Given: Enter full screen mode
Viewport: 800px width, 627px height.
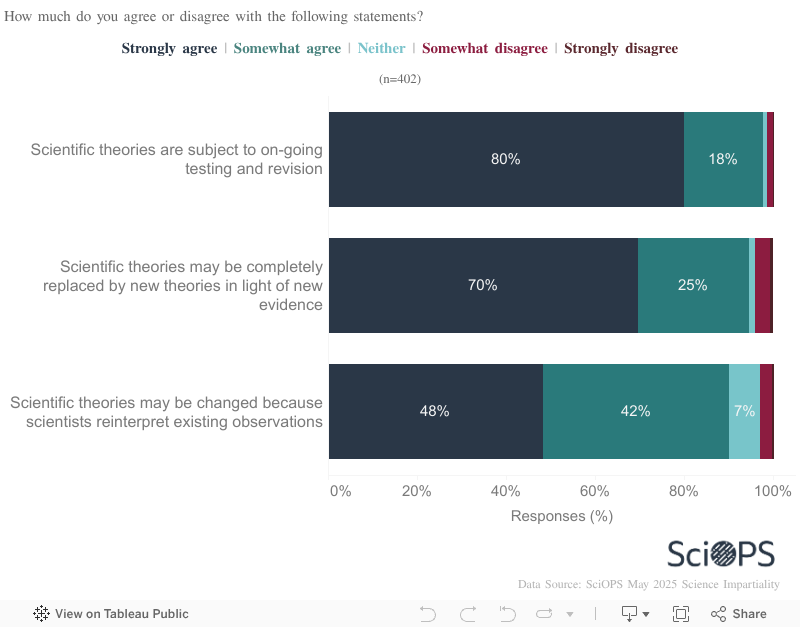Looking at the screenshot, I should 681,614.
